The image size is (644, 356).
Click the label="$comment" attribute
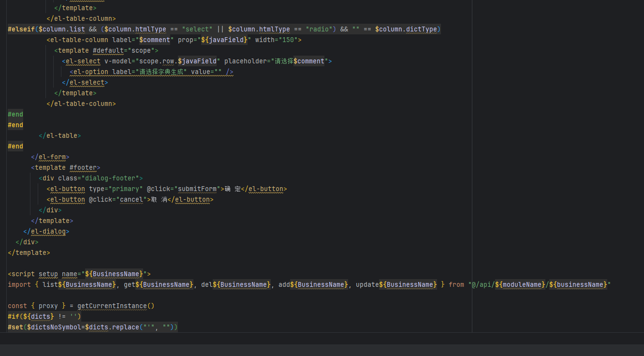(143, 40)
